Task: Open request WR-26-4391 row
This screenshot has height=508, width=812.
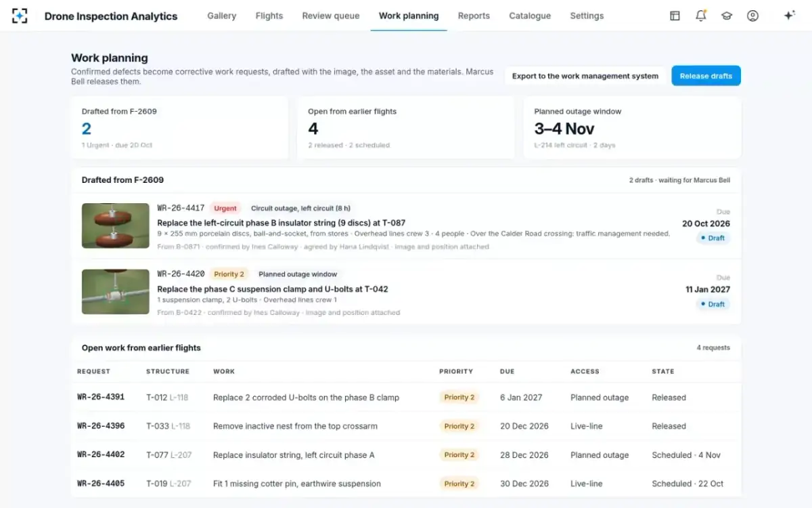Action: click(x=406, y=398)
